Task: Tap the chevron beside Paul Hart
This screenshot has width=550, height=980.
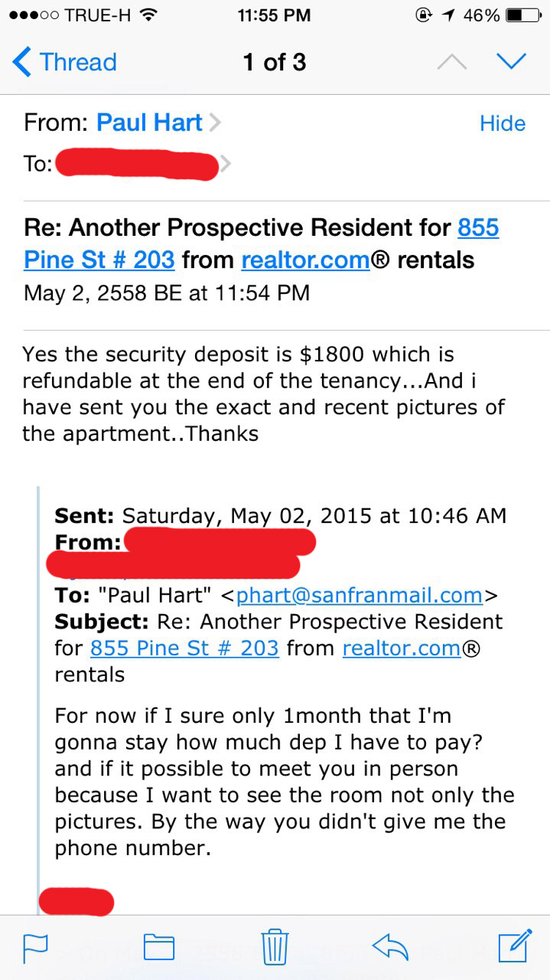Action: coord(215,122)
